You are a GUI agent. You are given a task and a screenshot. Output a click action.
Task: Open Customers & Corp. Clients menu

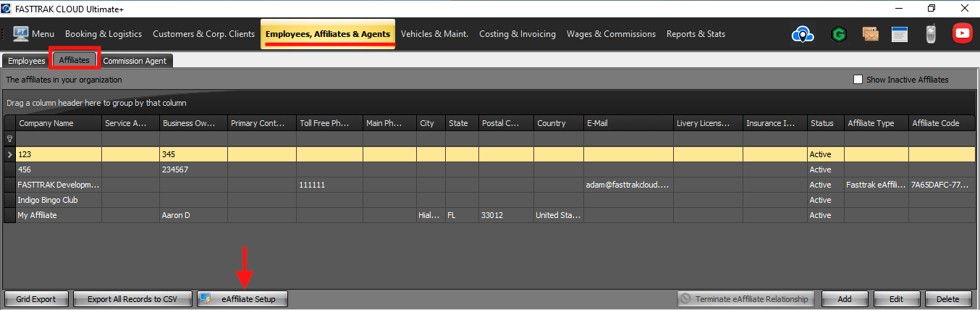203,34
